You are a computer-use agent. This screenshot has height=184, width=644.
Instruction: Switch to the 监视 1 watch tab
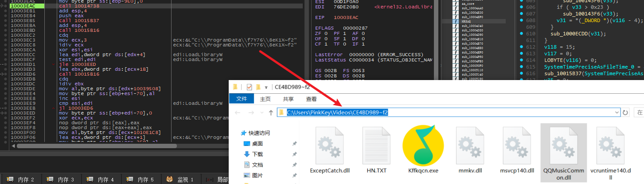pos(180,180)
